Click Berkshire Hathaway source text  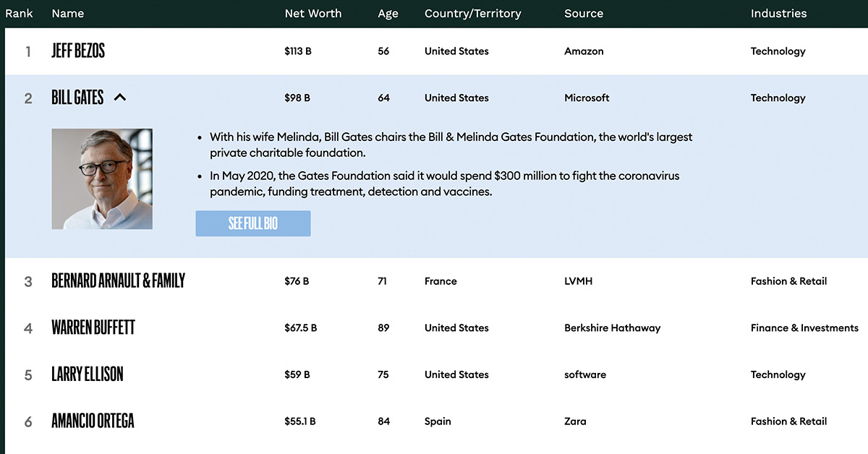coord(612,328)
